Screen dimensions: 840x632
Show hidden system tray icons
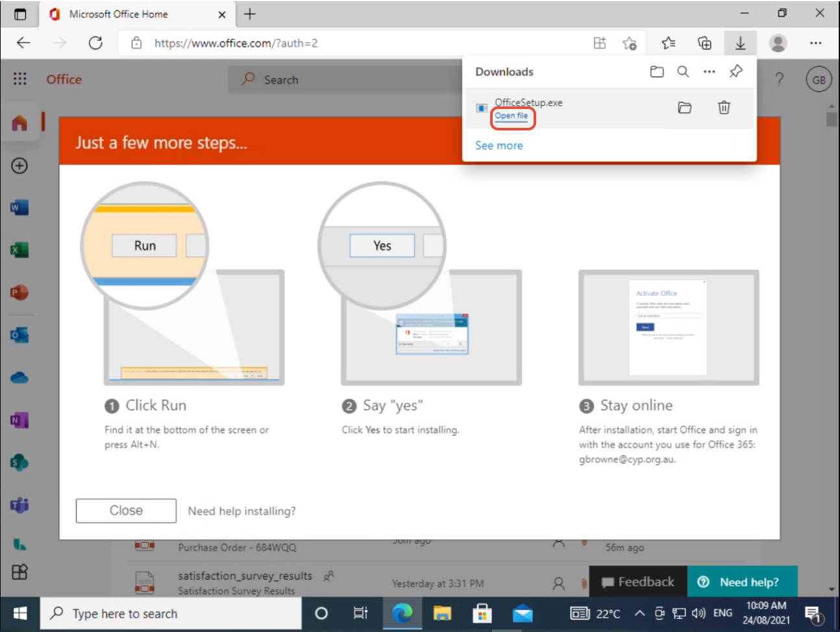(x=639, y=613)
